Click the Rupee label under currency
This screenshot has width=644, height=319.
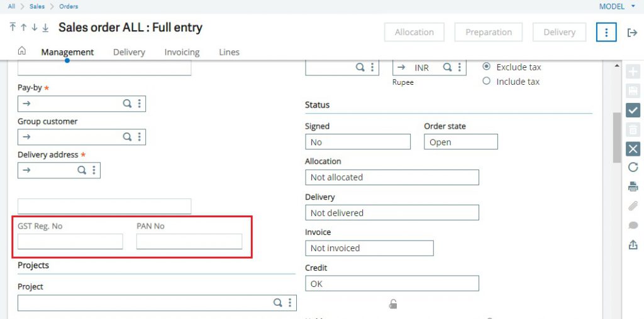tap(403, 82)
